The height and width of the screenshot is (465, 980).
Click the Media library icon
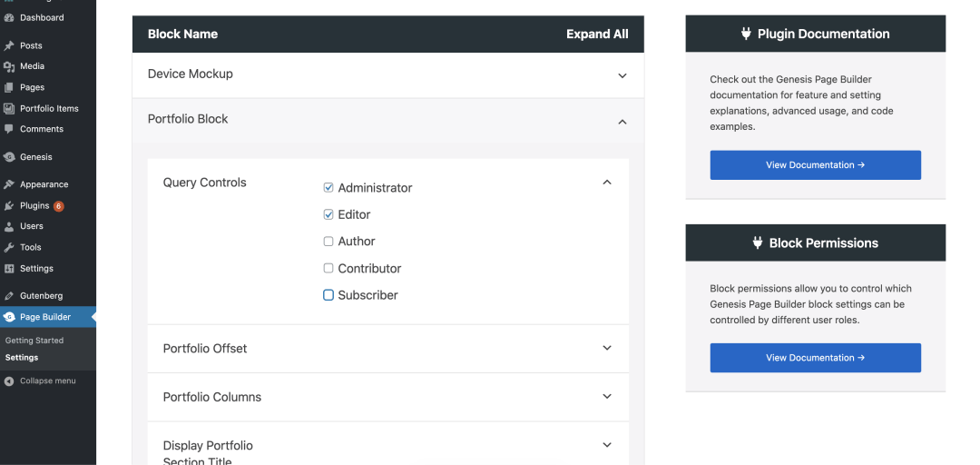click(x=9, y=66)
